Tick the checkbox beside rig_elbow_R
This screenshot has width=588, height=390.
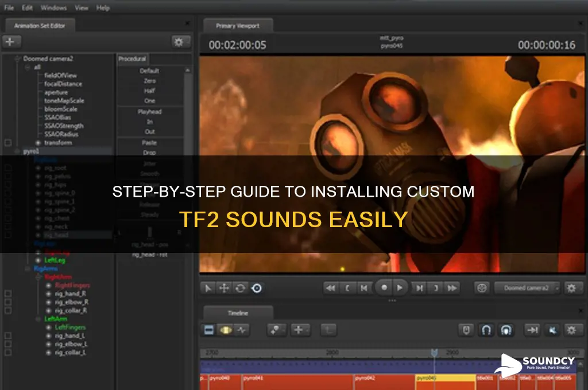pyautogui.click(x=8, y=302)
